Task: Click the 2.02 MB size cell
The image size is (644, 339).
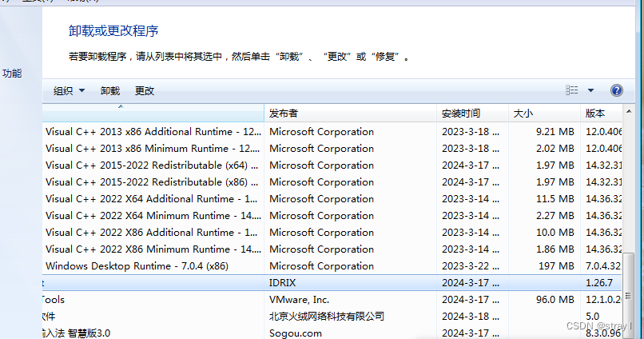Action: [x=555, y=149]
